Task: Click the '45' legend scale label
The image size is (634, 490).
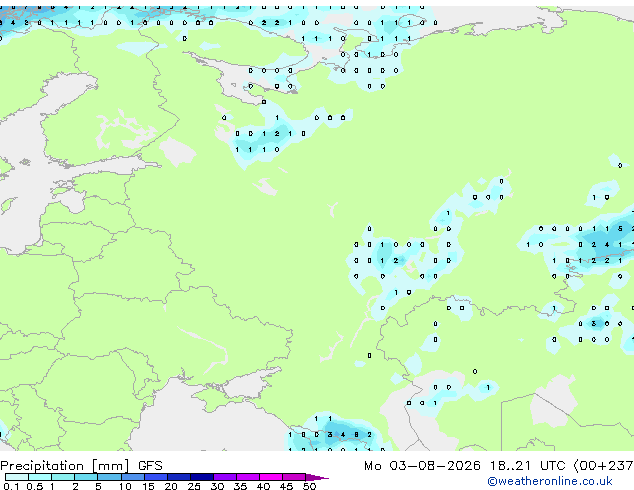Action: point(286,486)
